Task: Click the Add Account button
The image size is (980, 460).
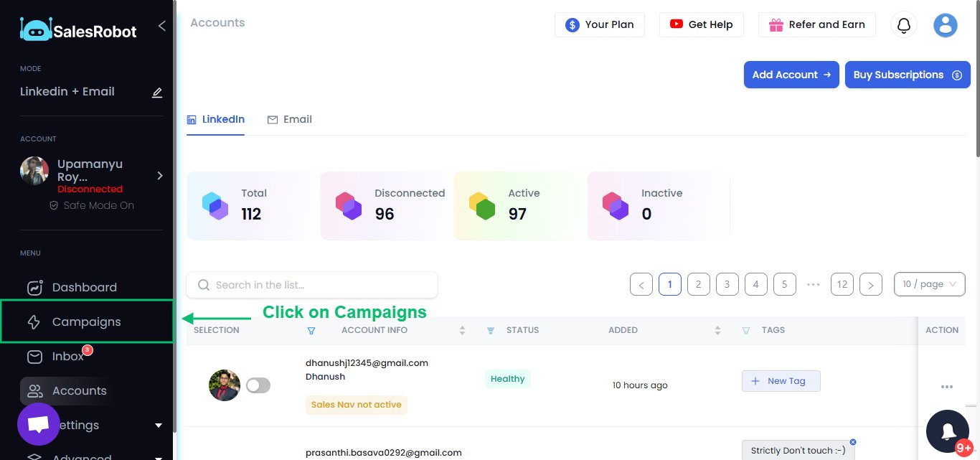Action: pyautogui.click(x=791, y=75)
